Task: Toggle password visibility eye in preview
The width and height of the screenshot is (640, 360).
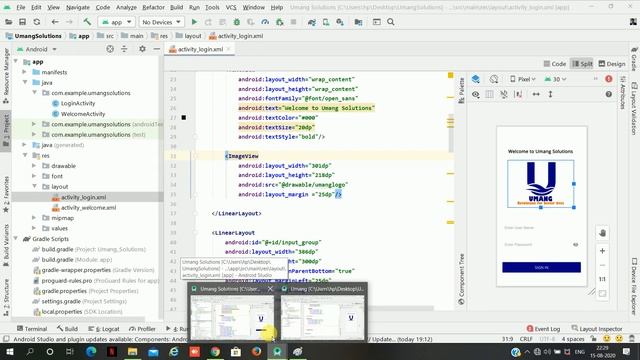Action: click(x=576, y=244)
